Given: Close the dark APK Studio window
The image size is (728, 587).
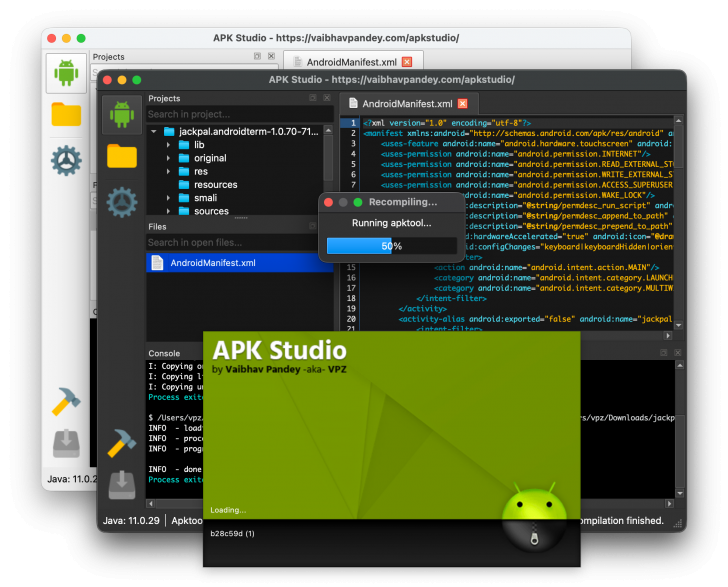Looking at the screenshot, I should pyautogui.click(x=107, y=80).
